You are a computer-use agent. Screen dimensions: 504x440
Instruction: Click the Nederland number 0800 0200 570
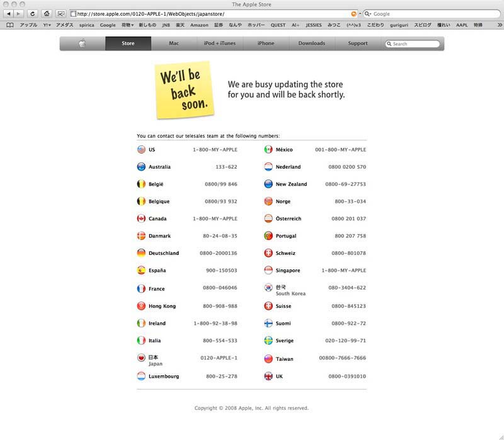pos(347,167)
